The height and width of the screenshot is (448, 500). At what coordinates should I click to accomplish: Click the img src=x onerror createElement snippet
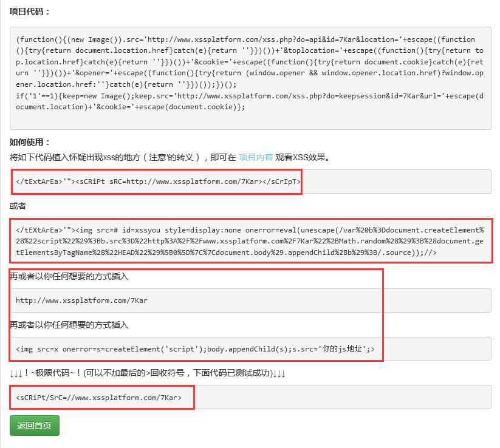pyautogui.click(x=250, y=349)
